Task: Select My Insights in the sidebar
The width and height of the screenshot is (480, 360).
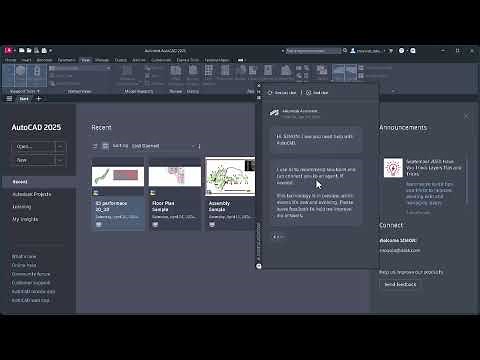Action: pyautogui.click(x=25, y=219)
